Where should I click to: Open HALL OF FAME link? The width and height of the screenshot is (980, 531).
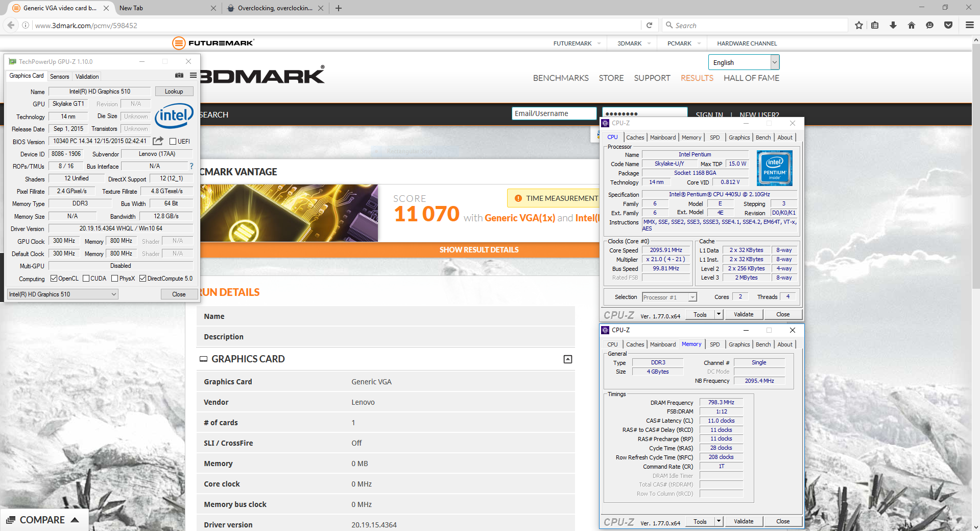coord(751,78)
